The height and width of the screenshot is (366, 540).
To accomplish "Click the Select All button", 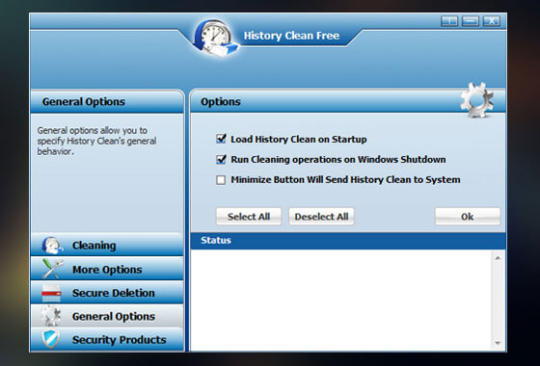I will 249,217.
